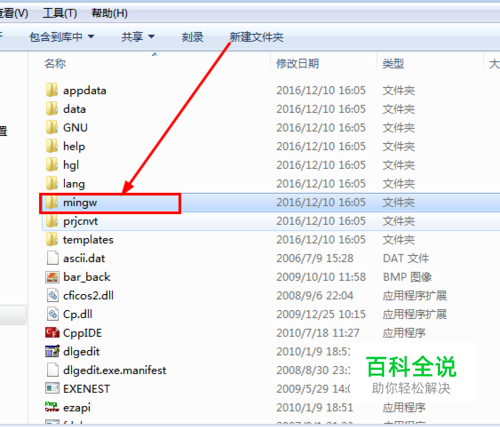Image resolution: width=500 pixels, height=427 pixels.
Task: Select the mingw folder name
Action: 80,203
